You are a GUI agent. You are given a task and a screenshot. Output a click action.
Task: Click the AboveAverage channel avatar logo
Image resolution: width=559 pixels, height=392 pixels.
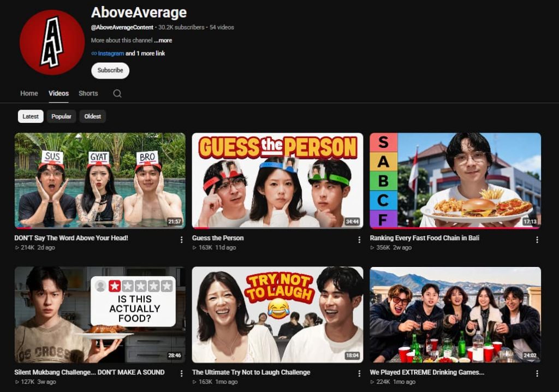(x=52, y=42)
